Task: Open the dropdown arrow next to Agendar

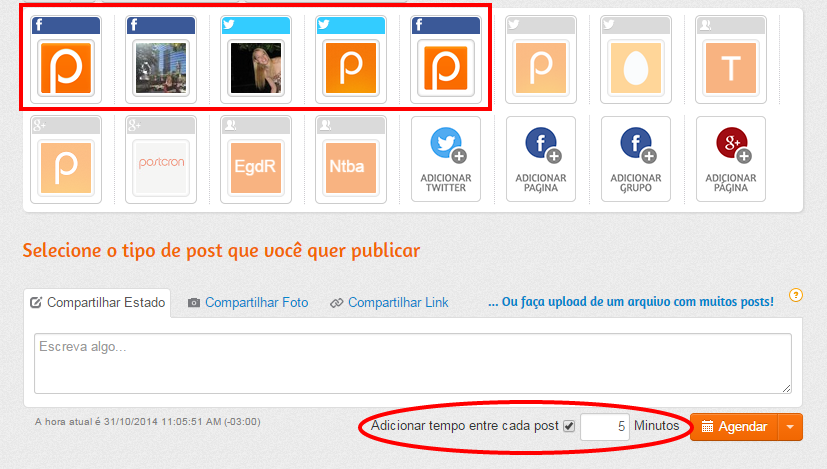Action: tap(790, 427)
